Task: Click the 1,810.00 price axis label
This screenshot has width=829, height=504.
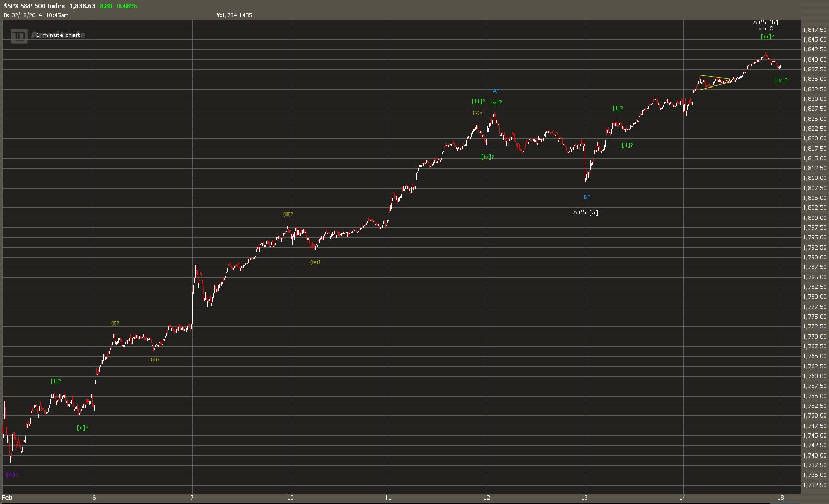Action: tap(815, 178)
